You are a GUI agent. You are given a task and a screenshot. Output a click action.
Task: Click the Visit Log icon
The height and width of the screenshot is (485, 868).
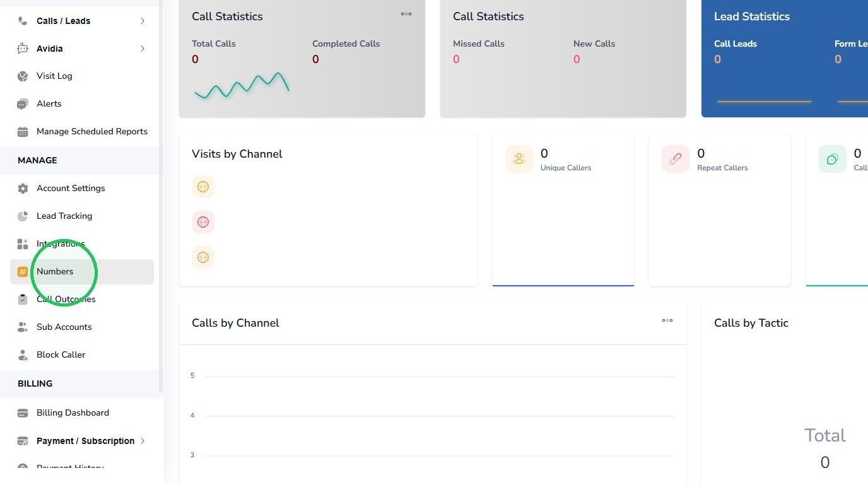click(23, 76)
